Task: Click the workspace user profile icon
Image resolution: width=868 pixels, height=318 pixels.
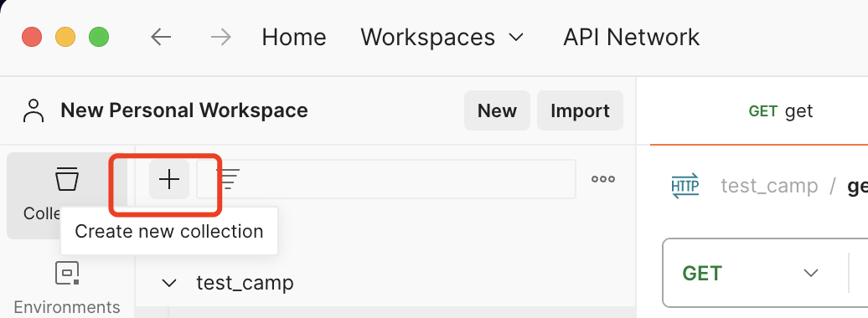Action: coord(34,110)
